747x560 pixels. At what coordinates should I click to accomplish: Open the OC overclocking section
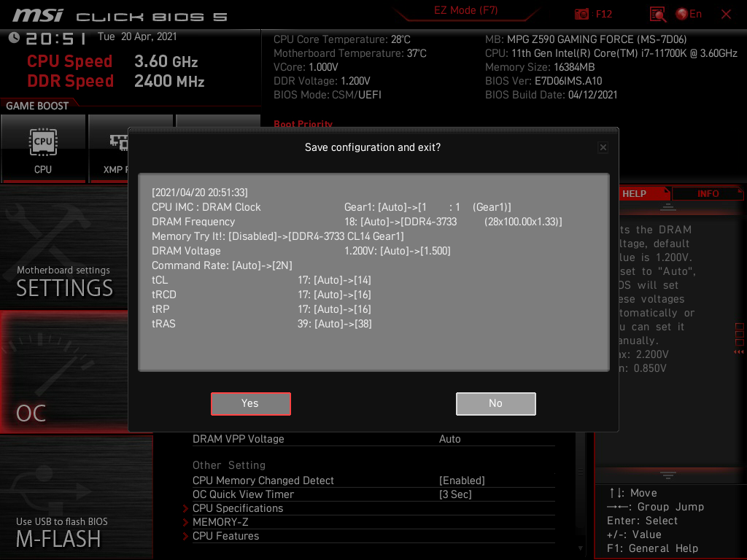pos(64,373)
